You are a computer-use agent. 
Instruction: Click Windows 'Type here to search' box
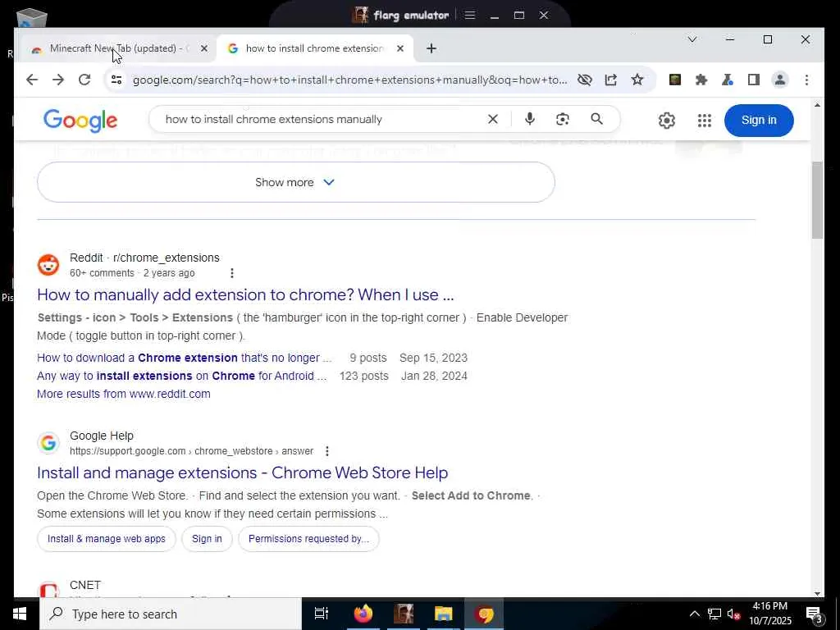[171, 614]
